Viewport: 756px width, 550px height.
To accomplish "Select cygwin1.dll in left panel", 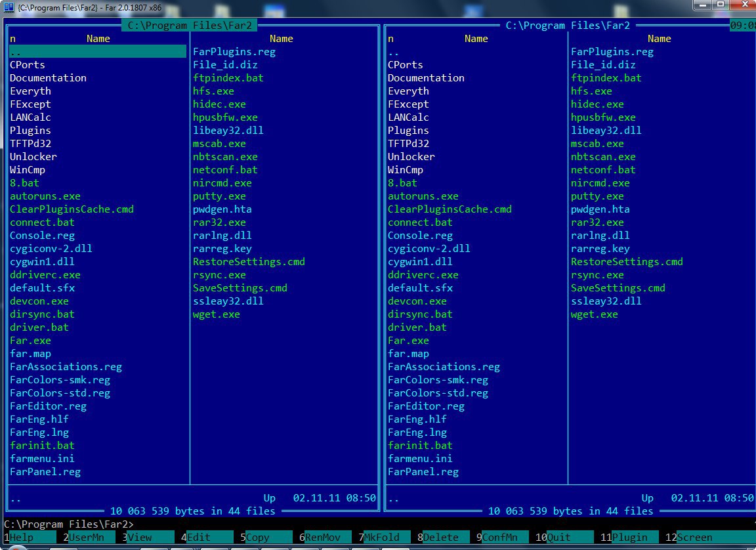I will [43, 262].
